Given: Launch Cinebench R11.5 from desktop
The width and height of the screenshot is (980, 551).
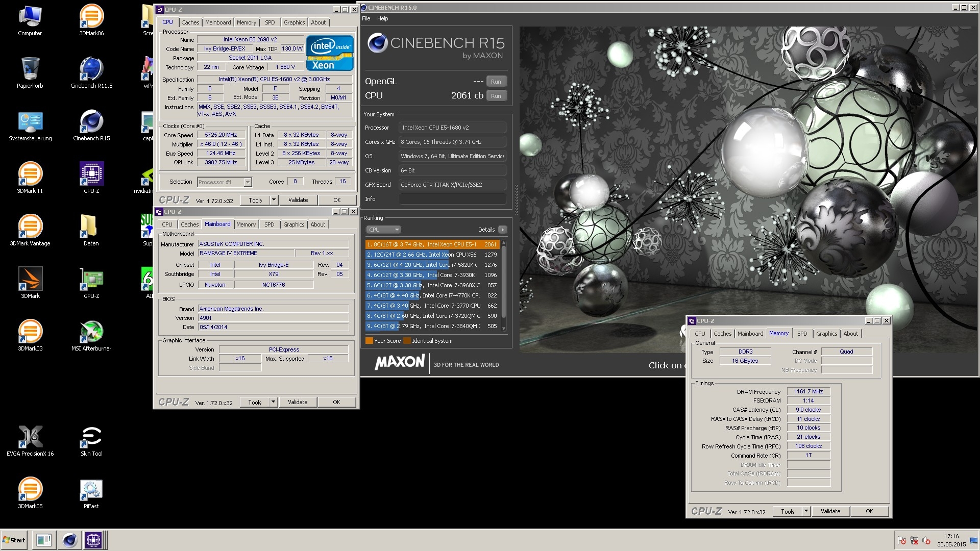Looking at the screenshot, I should (91, 73).
